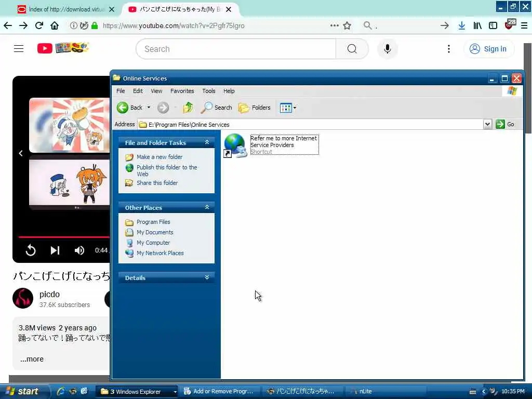Viewport: 532px width, 399px height.
Task: Replay the YouTube video
Action: (31, 250)
